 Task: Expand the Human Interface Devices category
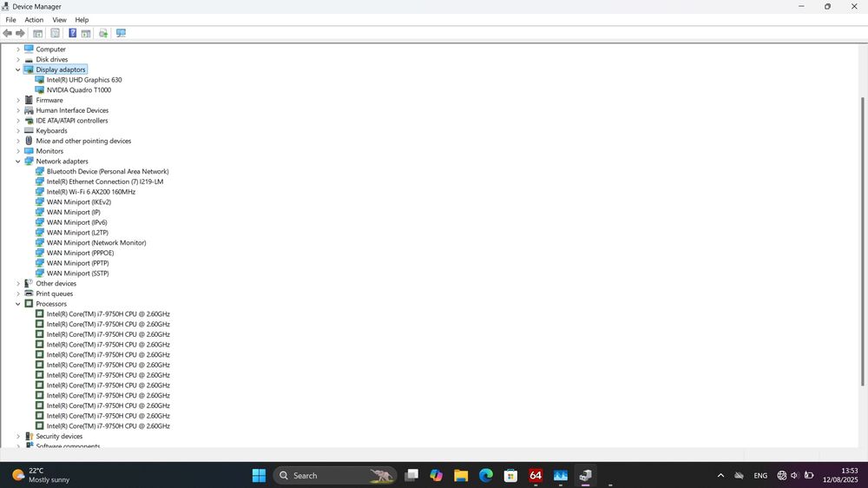pos(17,110)
